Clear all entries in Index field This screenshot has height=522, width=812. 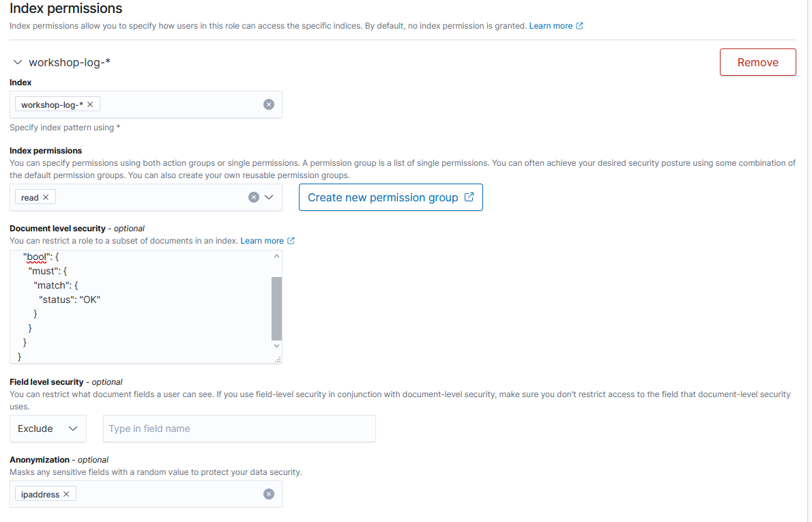pyautogui.click(x=269, y=104)
